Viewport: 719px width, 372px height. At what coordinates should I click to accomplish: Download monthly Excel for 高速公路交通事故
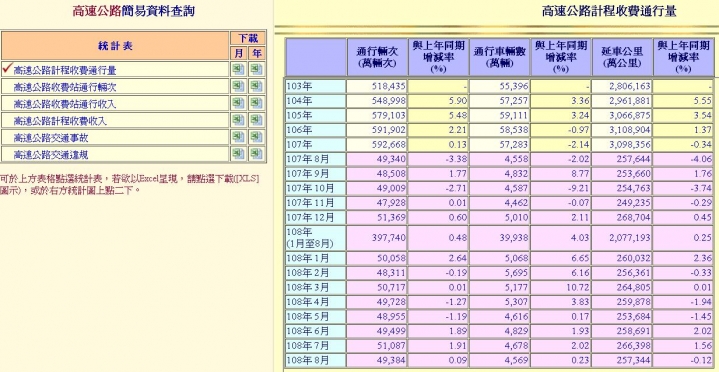click(238, 137)
